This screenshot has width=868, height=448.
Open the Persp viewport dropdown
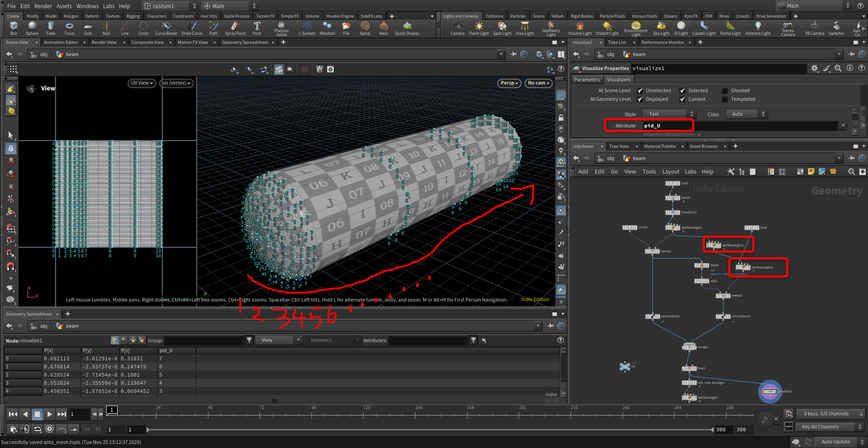[x=509, y=83]
